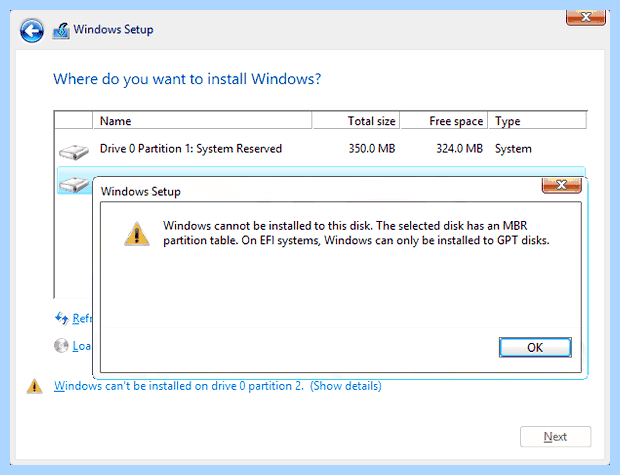
Task: Click the Load driver disc icon
Action: click(x=61, y=345)
